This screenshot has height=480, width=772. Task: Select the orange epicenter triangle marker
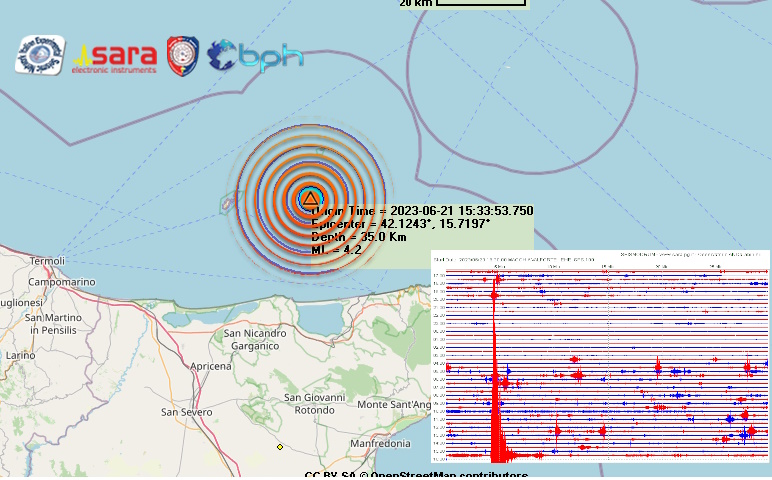click(310, 198)
